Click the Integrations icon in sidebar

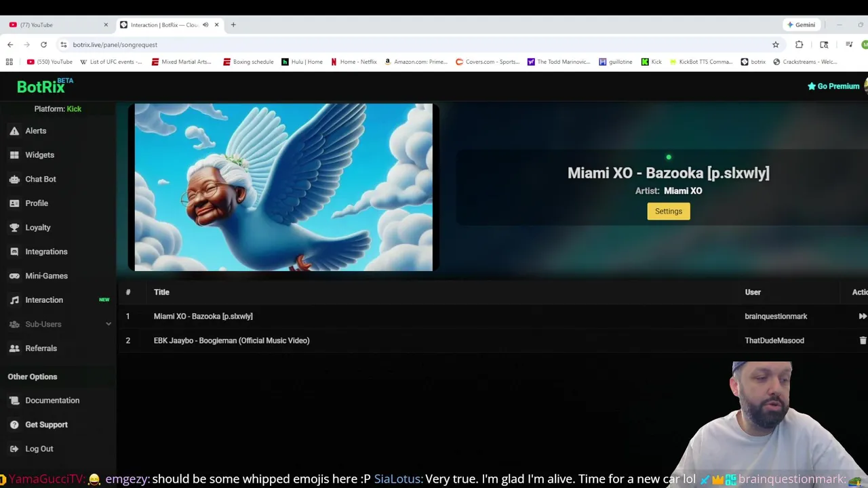coord(14,251)
